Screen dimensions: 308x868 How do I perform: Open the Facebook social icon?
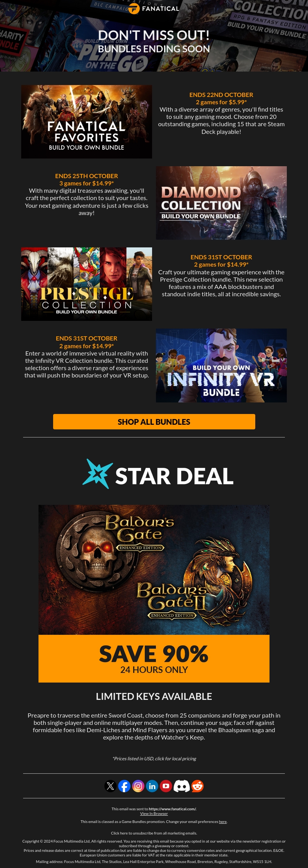point(124,786)
